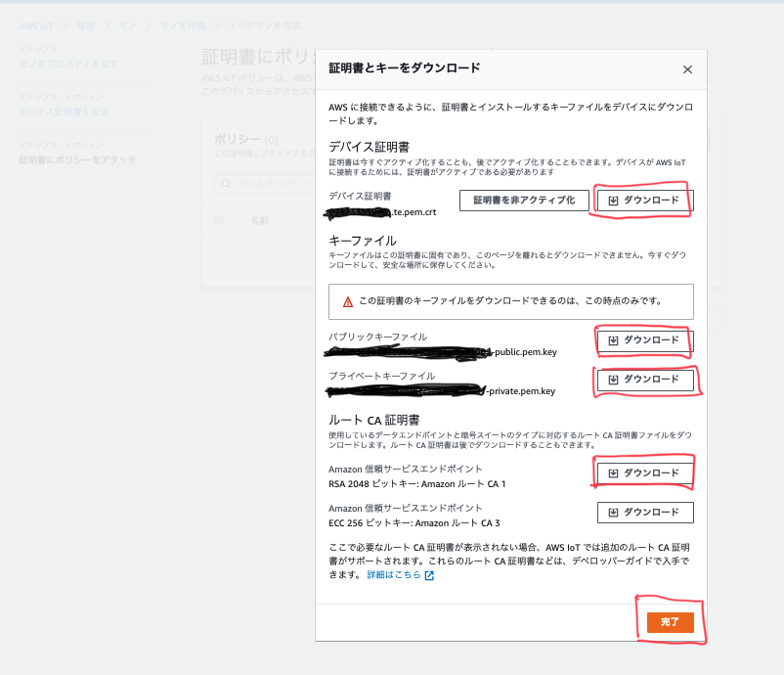Click the キーファイル section heading
784x675 pixels.
point(362,241)
